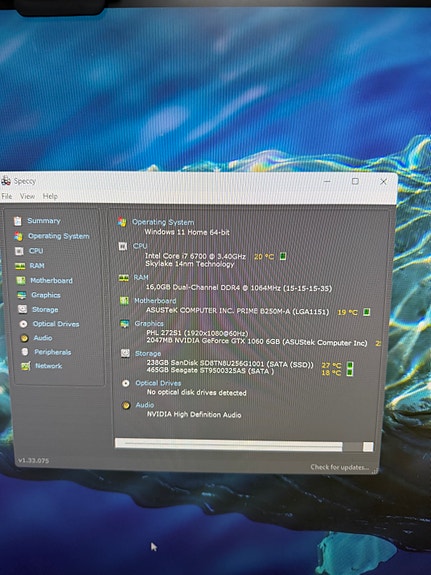Screen dimensions: 431x575
Task: Click the CPU chip icon in sidebar
Action: coord(19,251)
